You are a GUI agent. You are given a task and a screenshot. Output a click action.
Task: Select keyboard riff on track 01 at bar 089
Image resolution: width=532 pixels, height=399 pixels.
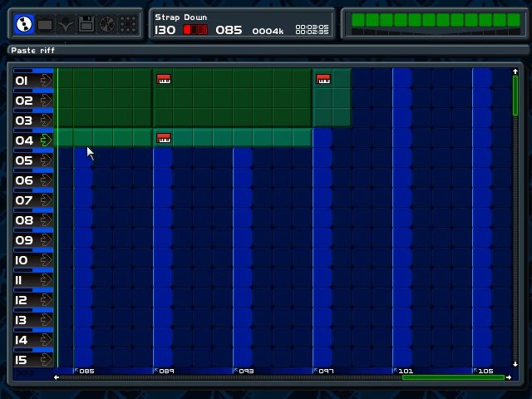pyautogui.click(x=164, y=79)
